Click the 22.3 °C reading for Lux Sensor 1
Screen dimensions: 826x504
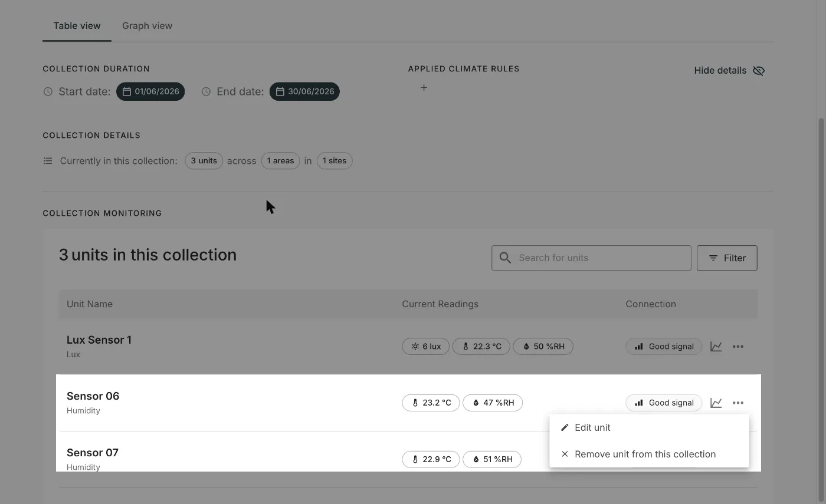[x=481, y=347]
